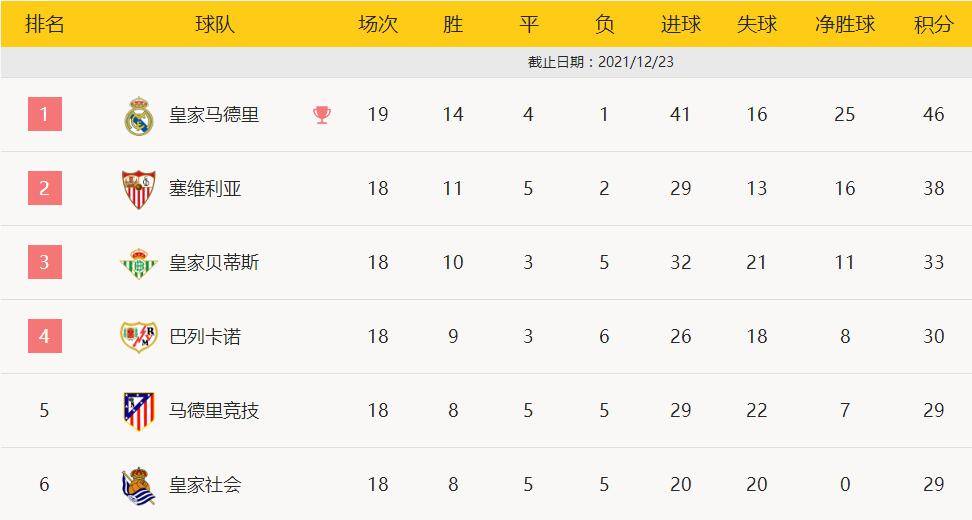972x520 pixels.
Task: Open the 皇家马德里 team link
Action: pos(214,115)
